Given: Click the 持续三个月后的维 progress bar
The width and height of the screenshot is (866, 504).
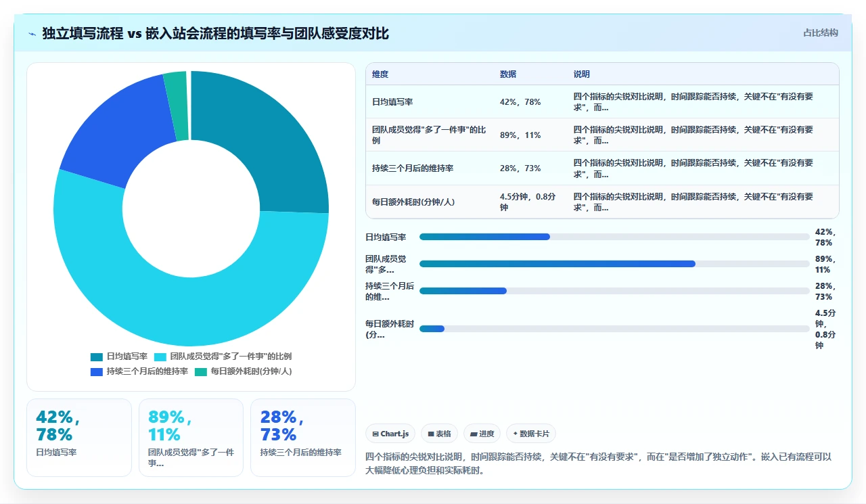Looking at the screenshot, I should coord(614,291).
